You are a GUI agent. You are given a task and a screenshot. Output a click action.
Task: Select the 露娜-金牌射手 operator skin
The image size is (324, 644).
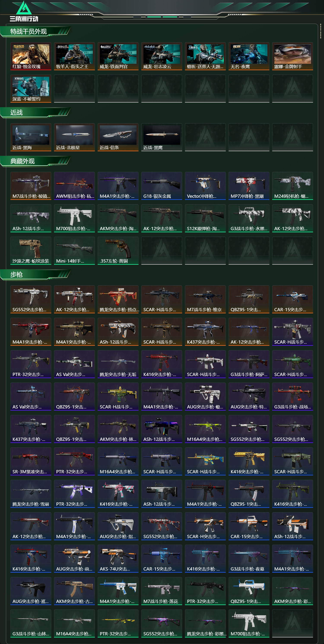[292, 56]
